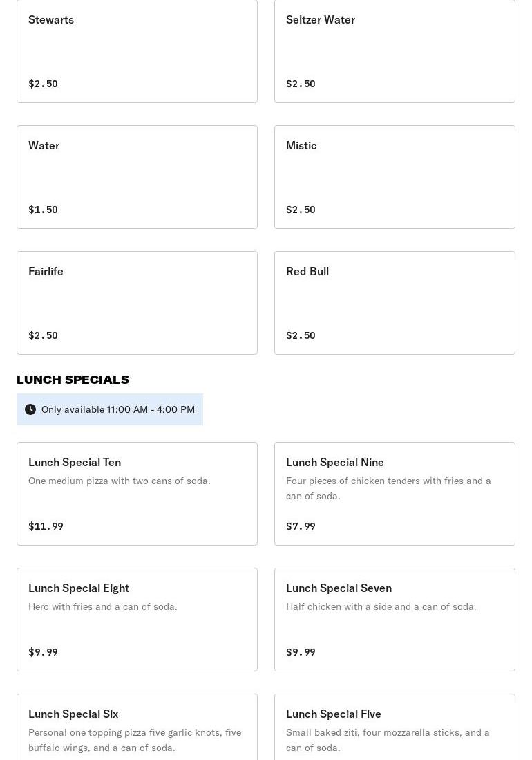
Task: Click the $1.50 Water price
Action: point(43,210)
